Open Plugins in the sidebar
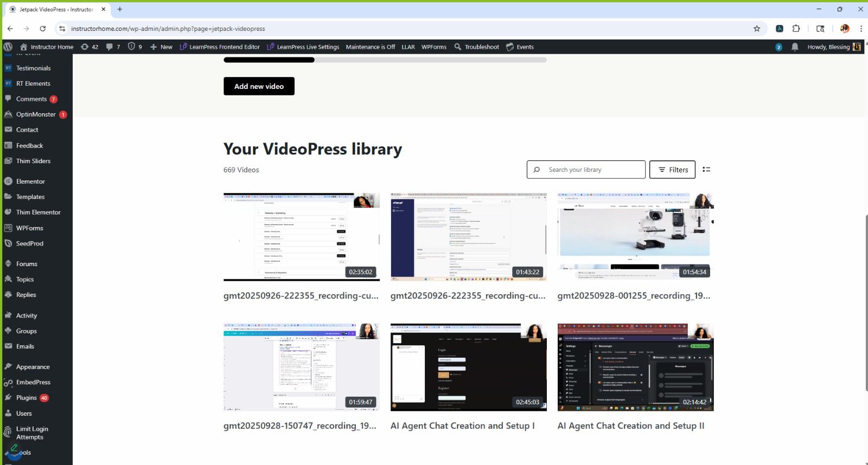The height and width of the screenshot is (465, 868). pos(27,398)
